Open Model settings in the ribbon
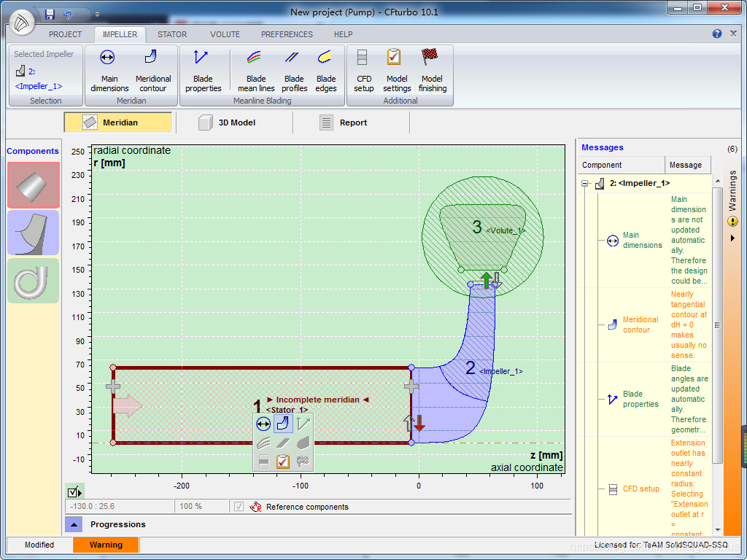Viewport: 747px width, 560px height. coord(396,71)
